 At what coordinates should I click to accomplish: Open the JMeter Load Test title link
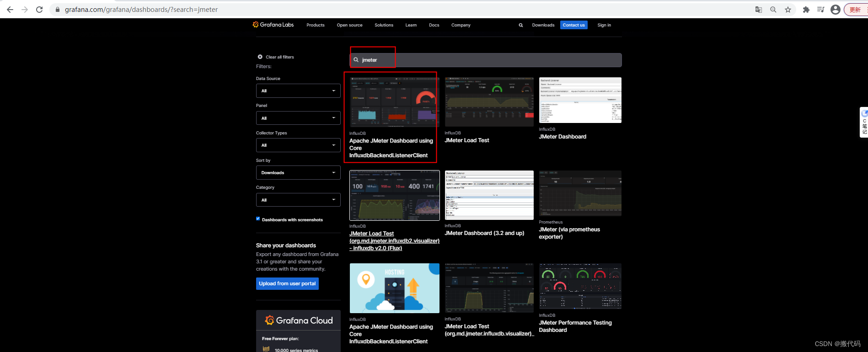(x=466, y=140)
